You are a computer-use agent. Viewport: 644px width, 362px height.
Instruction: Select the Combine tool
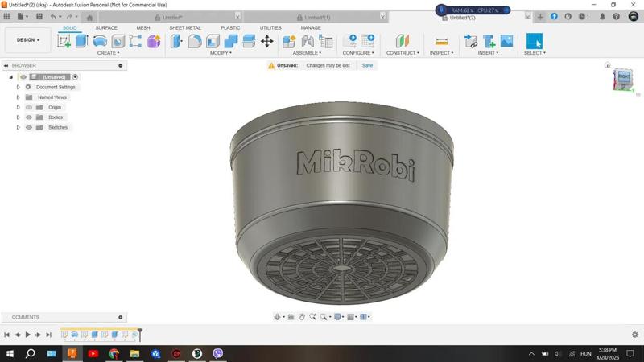click(231, 41)
